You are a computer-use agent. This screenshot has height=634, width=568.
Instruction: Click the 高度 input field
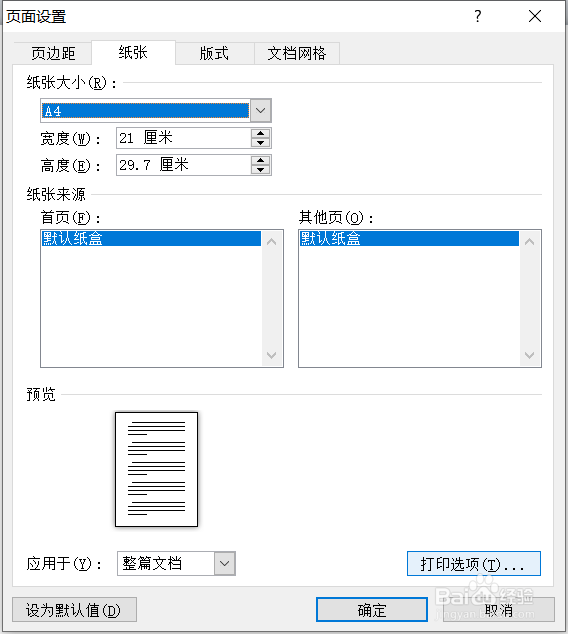(184, 165)
